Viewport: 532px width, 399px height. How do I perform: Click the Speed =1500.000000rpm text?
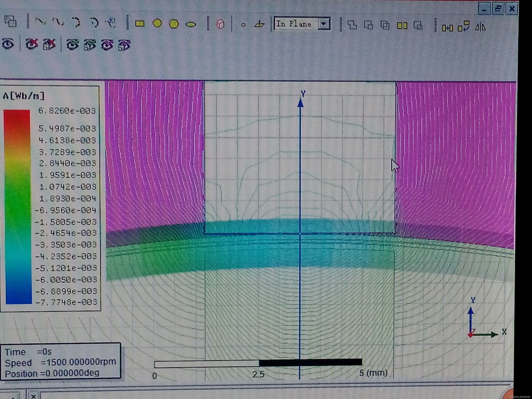point(60,363)
